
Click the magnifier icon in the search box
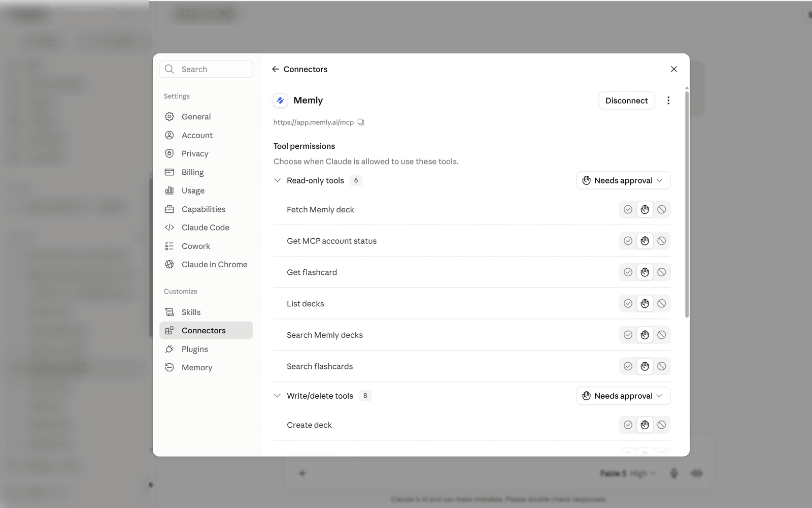click(170, 69)
